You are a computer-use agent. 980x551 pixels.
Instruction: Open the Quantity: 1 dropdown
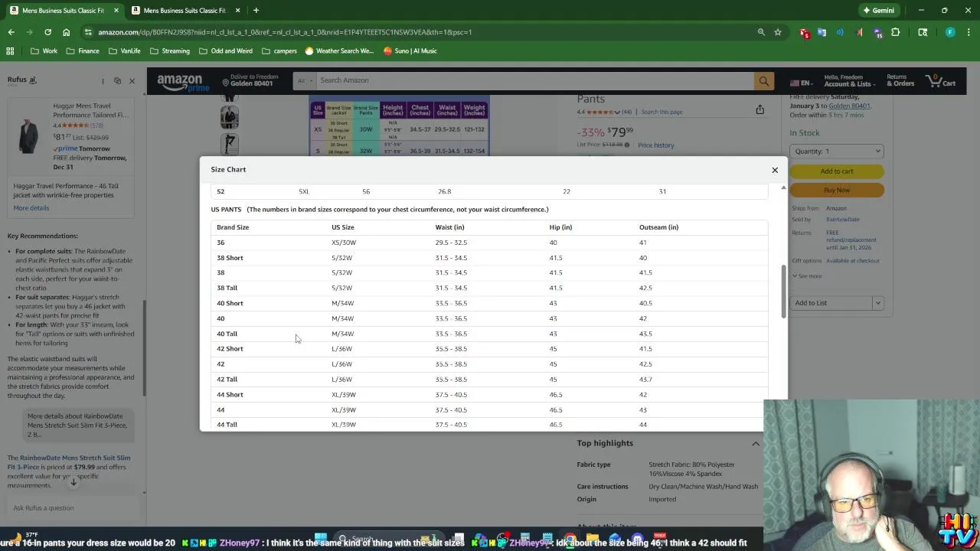point(837,152)
